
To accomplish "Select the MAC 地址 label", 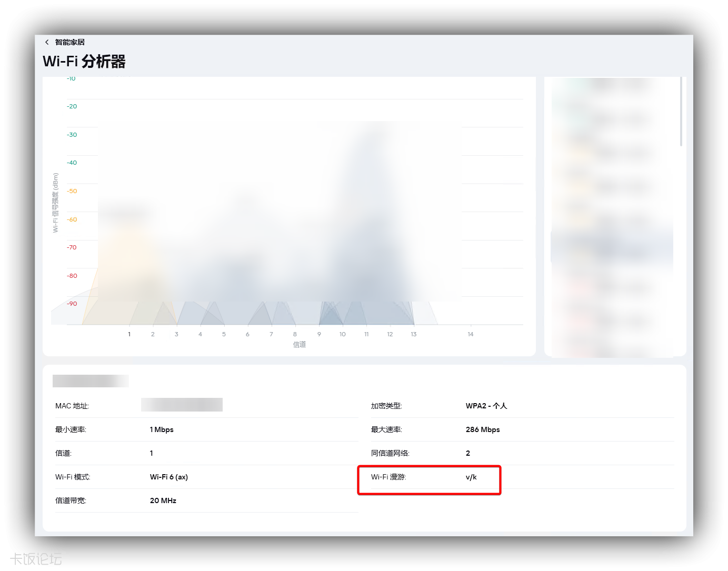I will pos(72,406).
